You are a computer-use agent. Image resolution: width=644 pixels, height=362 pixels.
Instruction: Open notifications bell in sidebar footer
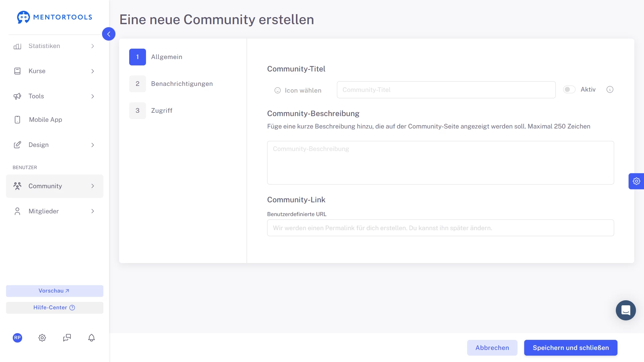point(91,338)
